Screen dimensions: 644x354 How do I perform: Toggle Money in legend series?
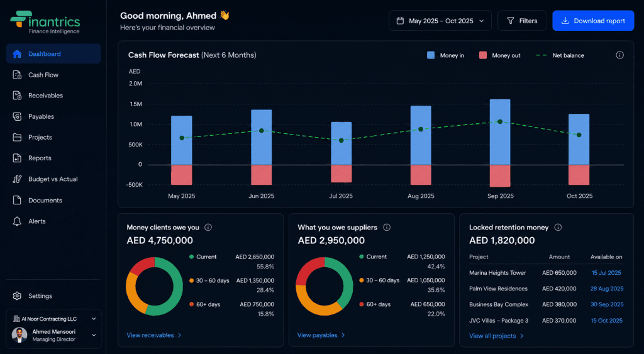pos(445,55)
